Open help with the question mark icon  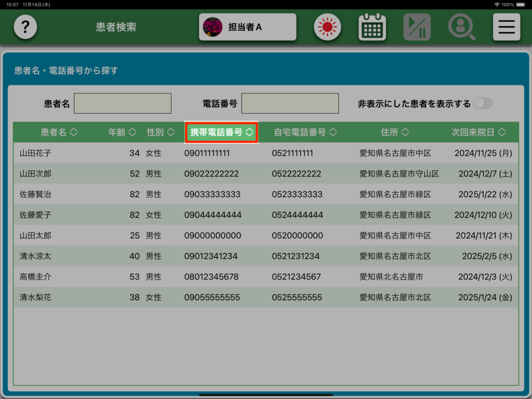point(25,27)
